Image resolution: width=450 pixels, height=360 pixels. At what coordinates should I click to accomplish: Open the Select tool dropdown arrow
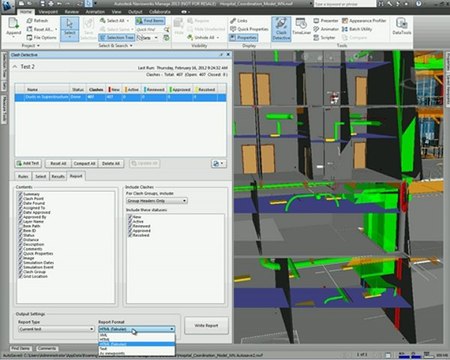point(70,37)
